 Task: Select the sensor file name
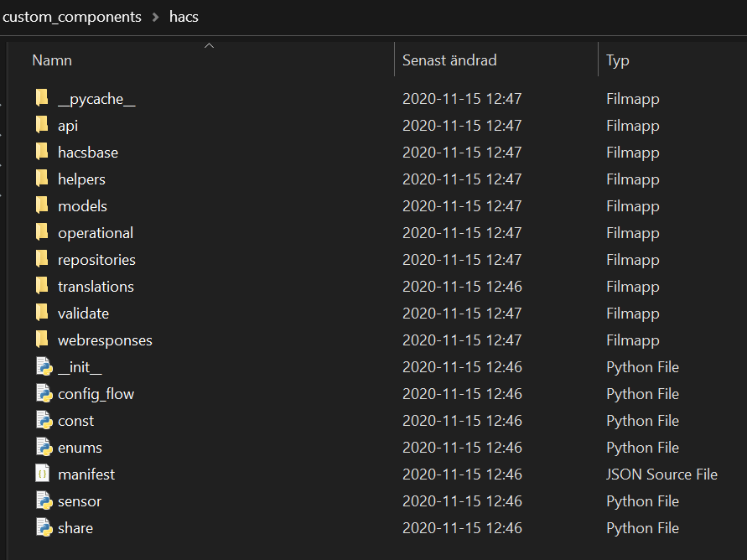click(79, 501)
